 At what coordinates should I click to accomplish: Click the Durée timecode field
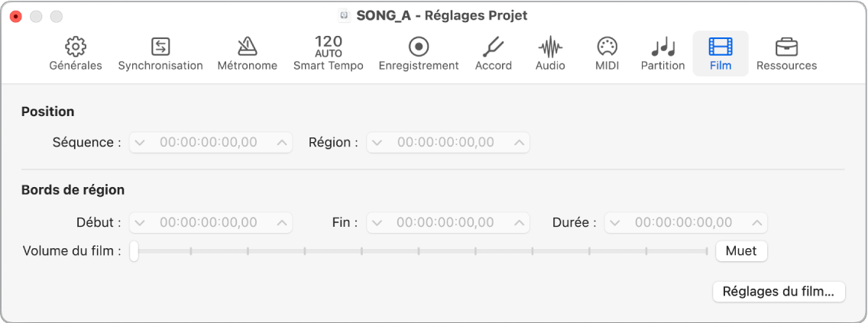point(686,223)
